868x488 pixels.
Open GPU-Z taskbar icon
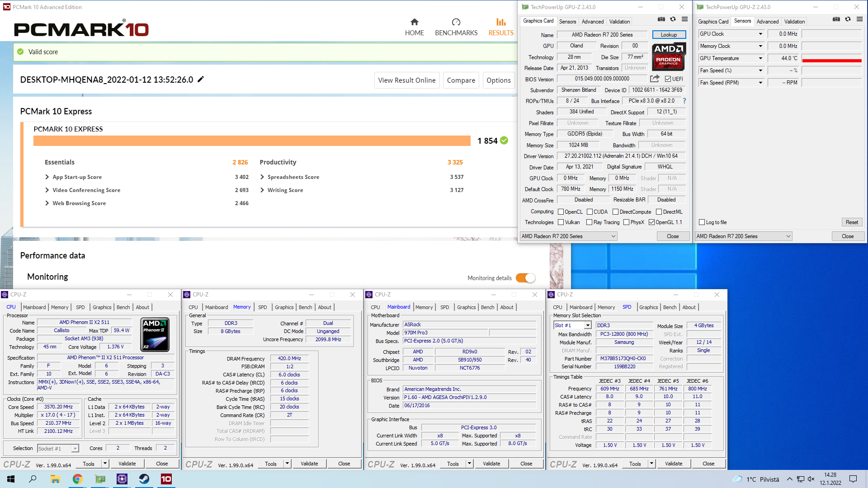(x=100, y=479)
